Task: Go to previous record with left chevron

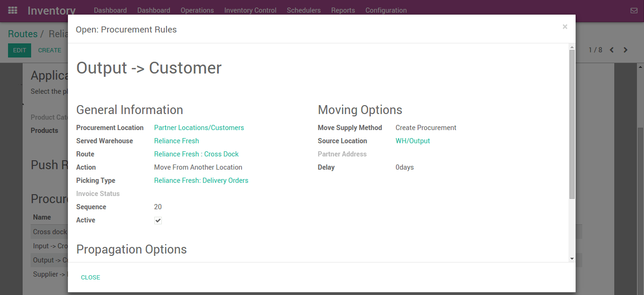Action: [x=612, y=49]
